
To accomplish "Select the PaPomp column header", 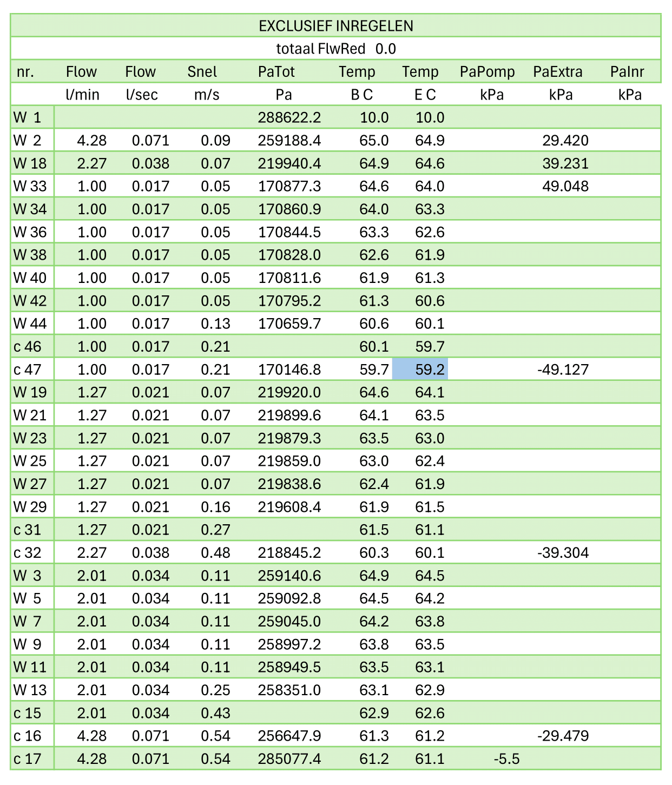I will pyautogui.click(x=487, y=71).
